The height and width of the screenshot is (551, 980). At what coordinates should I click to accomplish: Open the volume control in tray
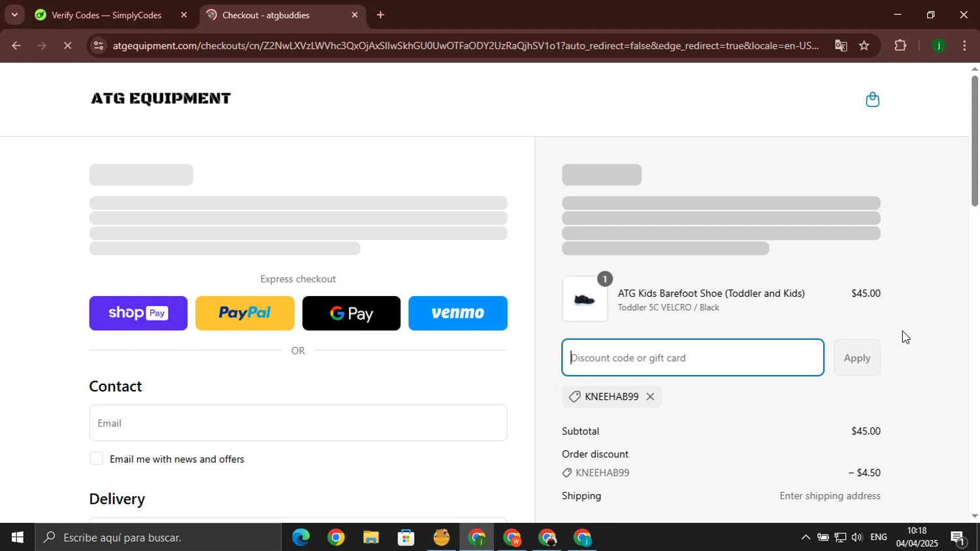[x=857, y=537]
